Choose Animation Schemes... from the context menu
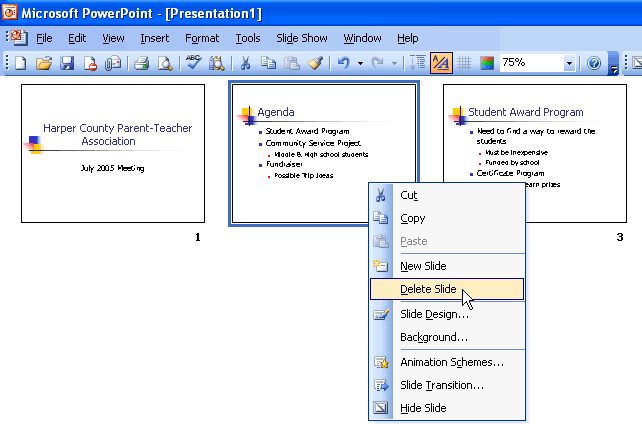642x424 pixels. [x=451, y=362]
